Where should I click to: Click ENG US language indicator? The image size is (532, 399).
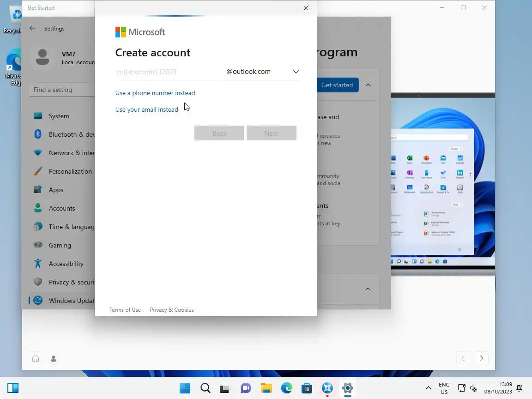(444, 388)
